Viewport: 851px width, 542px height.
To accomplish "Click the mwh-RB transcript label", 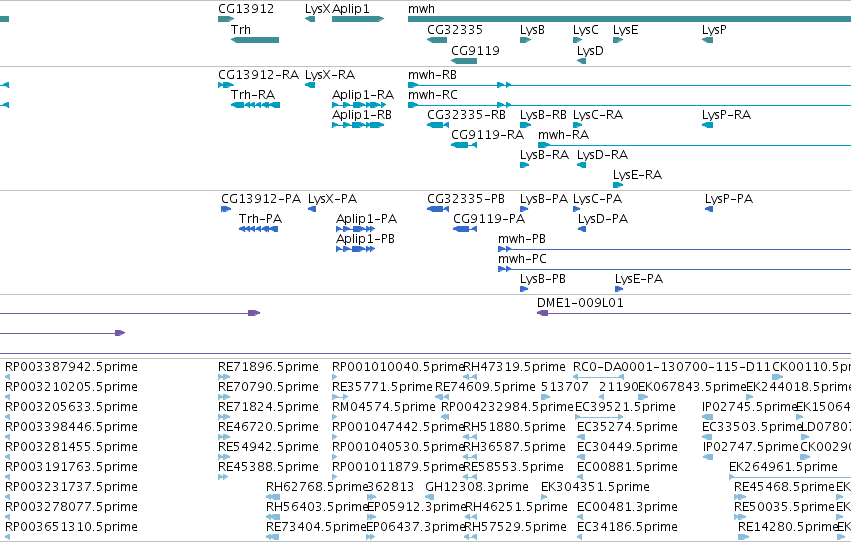I will (x=433, y=74).
